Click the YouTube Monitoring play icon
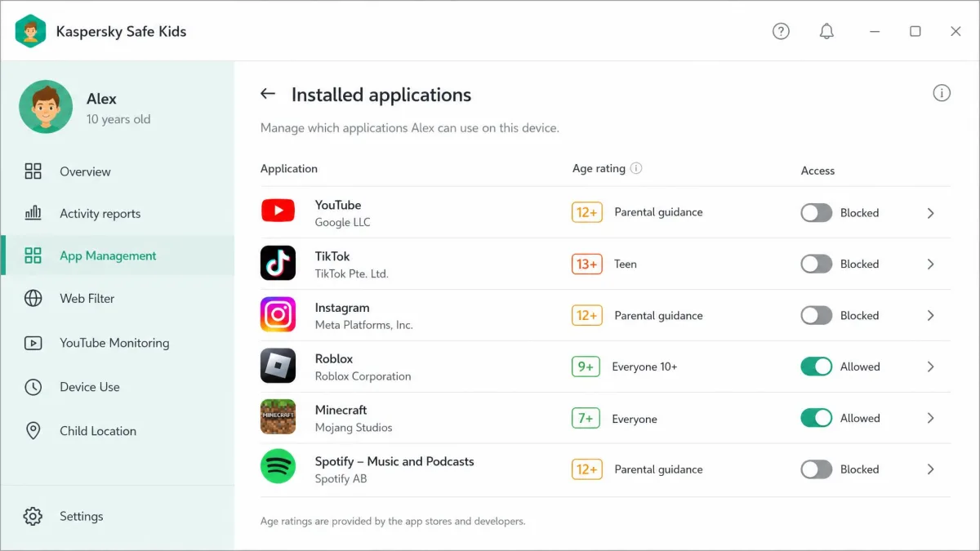The height and width of the screenshot is (551, 980). point(33,343)
